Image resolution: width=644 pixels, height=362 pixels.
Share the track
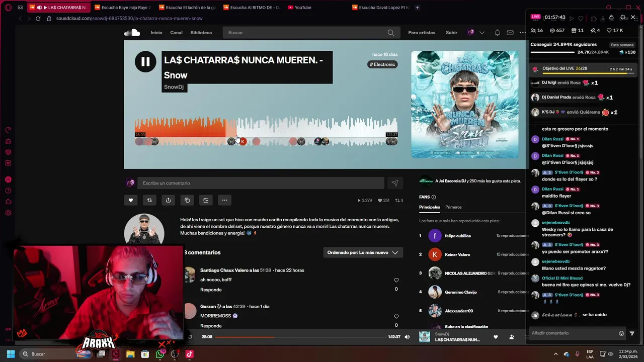pos(168,200)
